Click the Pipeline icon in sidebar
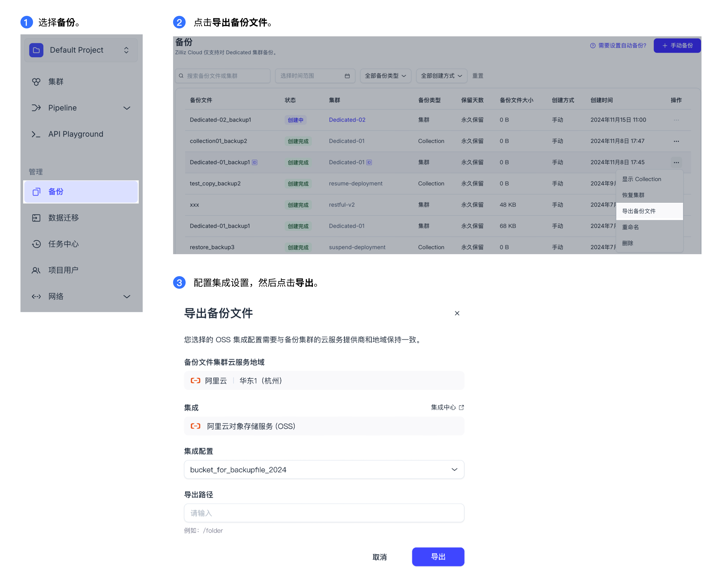 click(x=35, y=107)
